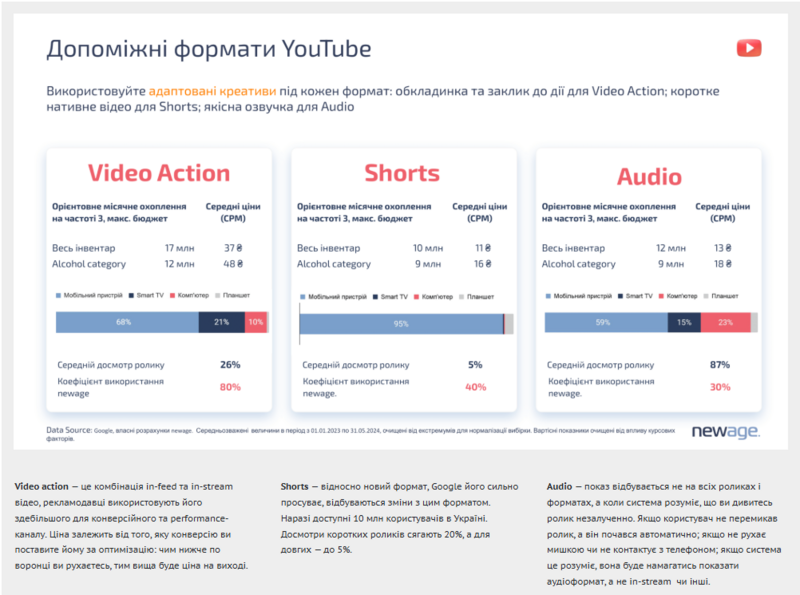
Task: Click the 68% mobile bar segment in Video Action
Action: pos(127,322)
